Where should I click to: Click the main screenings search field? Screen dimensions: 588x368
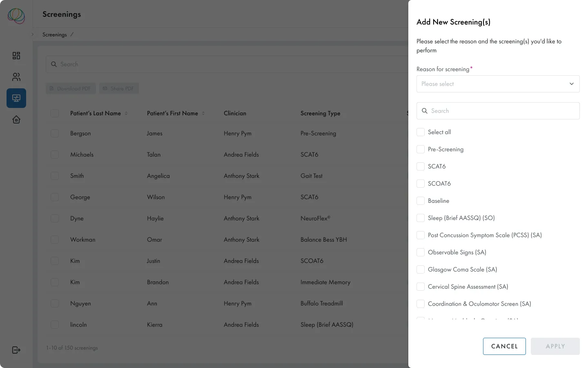coord(227,64)
